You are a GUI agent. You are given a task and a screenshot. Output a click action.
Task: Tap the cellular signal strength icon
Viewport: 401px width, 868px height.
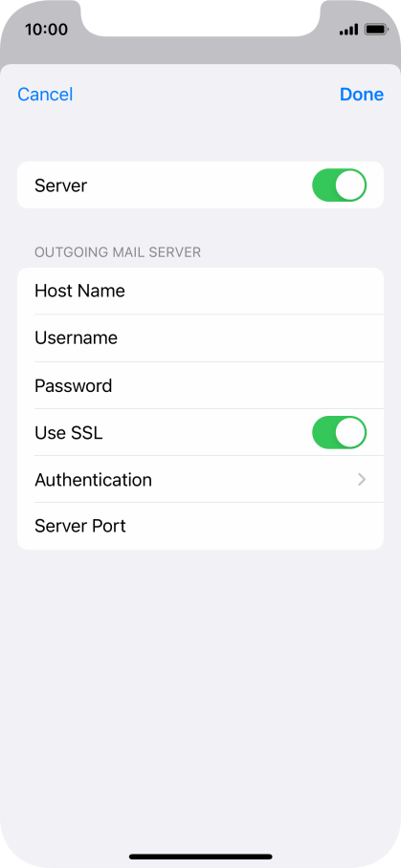coord(348,30)
